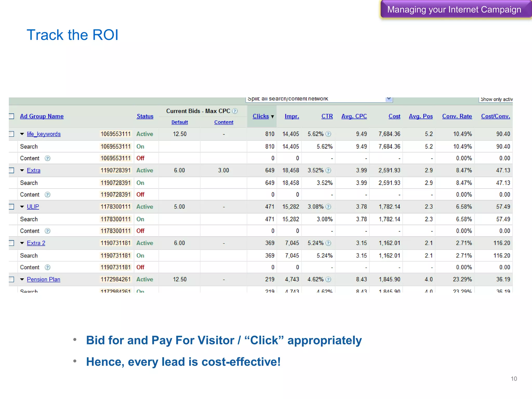
Task: Select the 7,684.36 cost in life_keywords row
Action: point(389,134)
